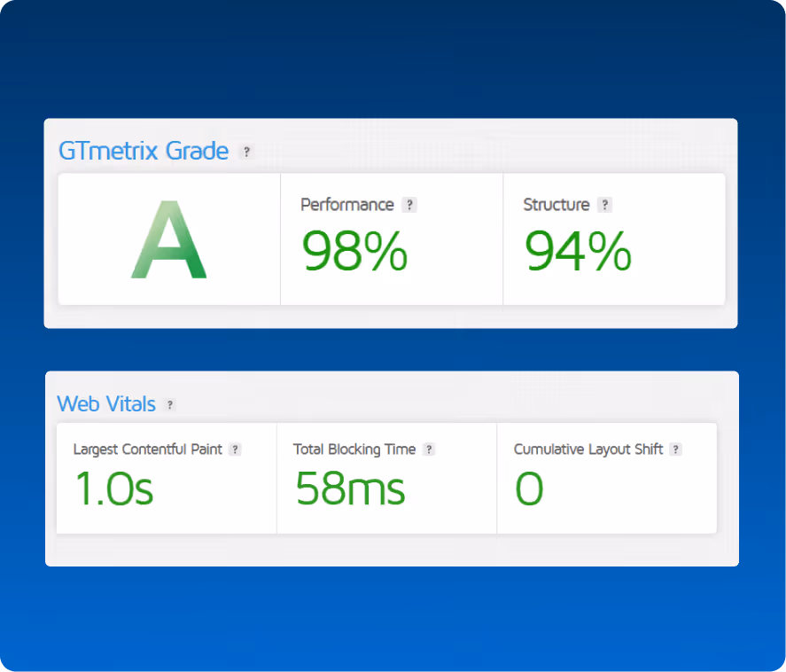
Task: Click the GTmetrix Grade heading
Action: [x=144, y=151]
